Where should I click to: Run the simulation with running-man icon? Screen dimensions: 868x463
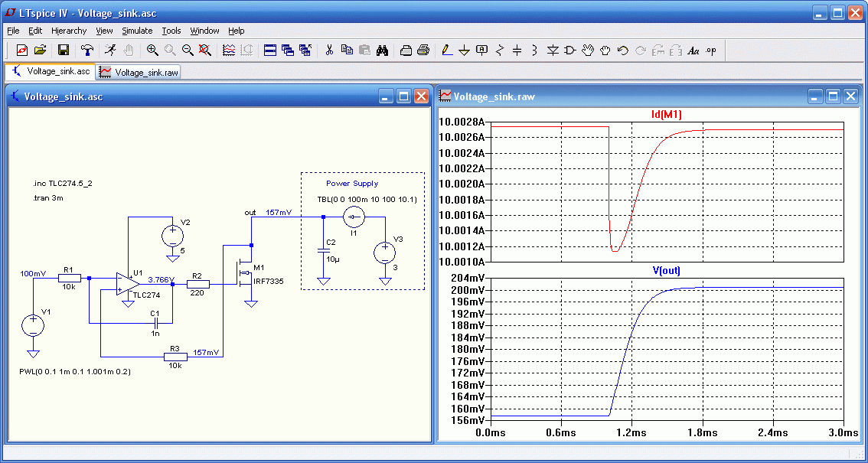tap(111, 51)
